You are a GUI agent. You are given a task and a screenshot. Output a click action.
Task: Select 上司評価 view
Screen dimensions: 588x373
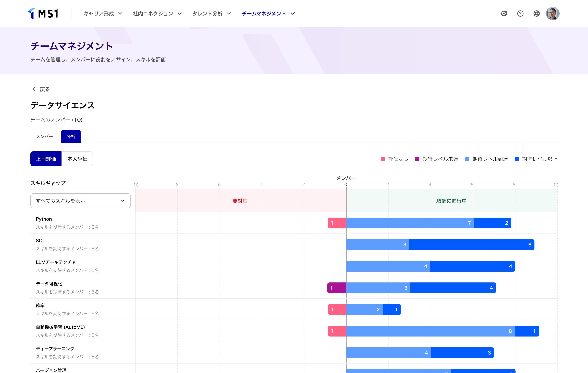[x=46, y=159]
